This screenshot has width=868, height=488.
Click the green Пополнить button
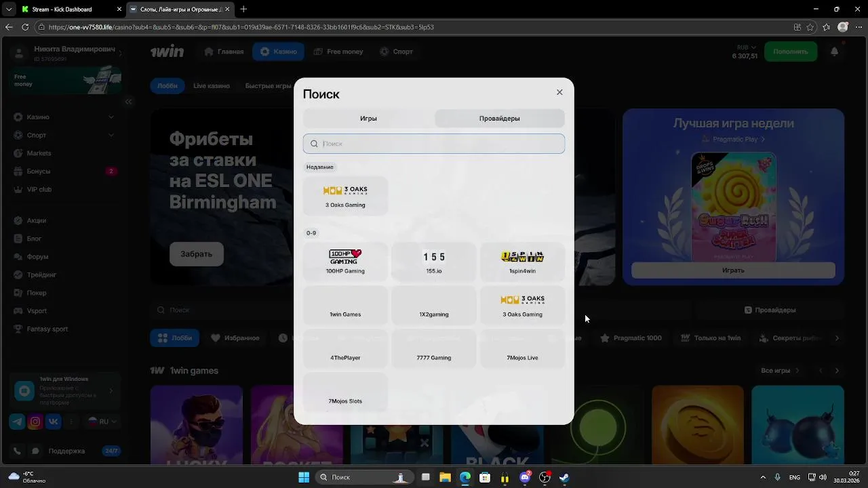pos(790,52)
